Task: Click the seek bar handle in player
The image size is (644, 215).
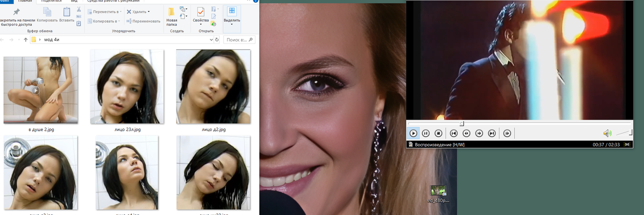Action: 462,124
